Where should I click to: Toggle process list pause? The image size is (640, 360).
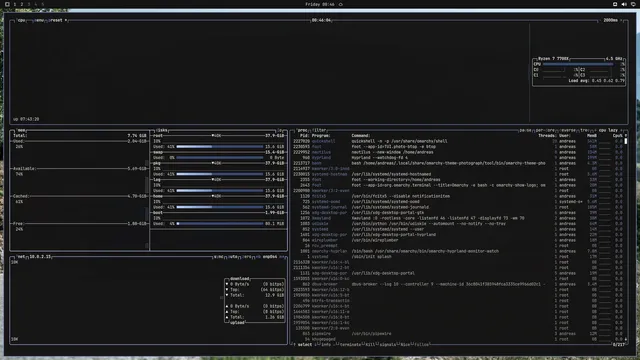525,130
